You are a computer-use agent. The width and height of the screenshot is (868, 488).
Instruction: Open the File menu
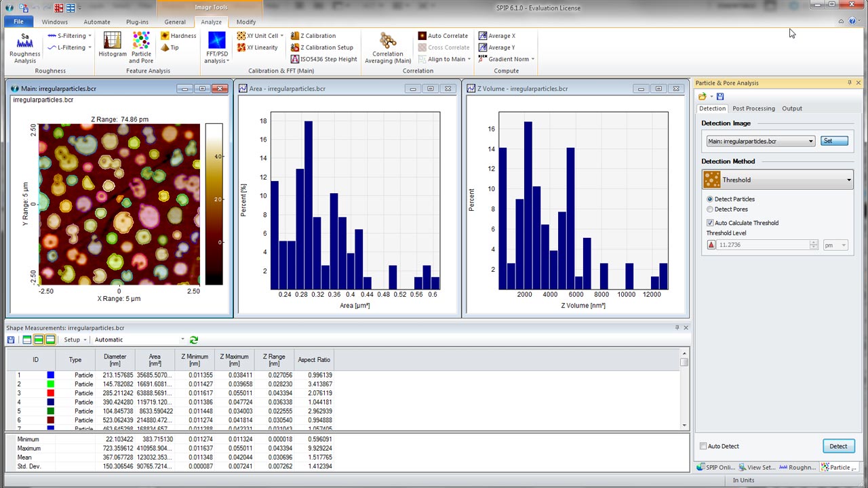[x=18, y=22]
